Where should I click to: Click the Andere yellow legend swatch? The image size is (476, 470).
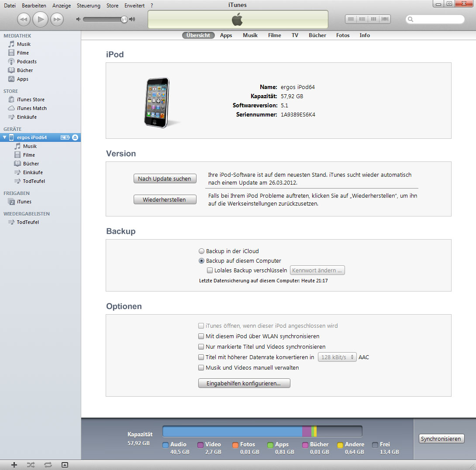pos(340,445)
